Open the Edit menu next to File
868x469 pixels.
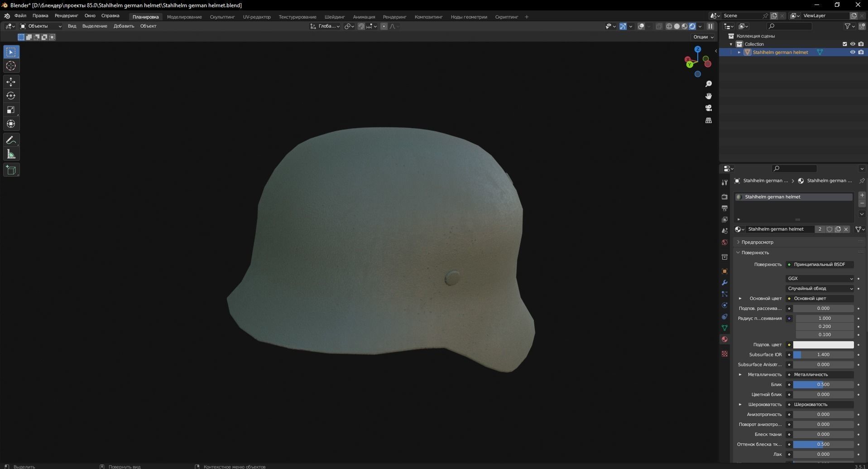[40, 16]
